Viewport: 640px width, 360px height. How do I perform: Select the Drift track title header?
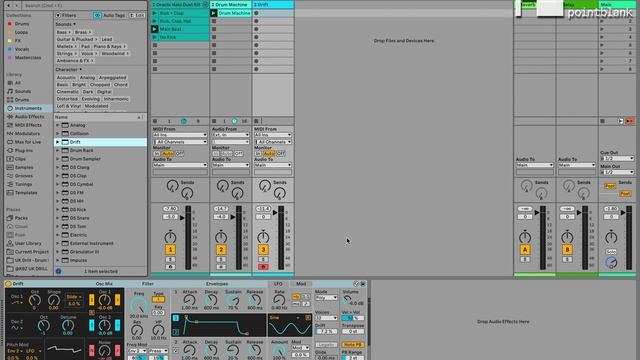point(273,4)
